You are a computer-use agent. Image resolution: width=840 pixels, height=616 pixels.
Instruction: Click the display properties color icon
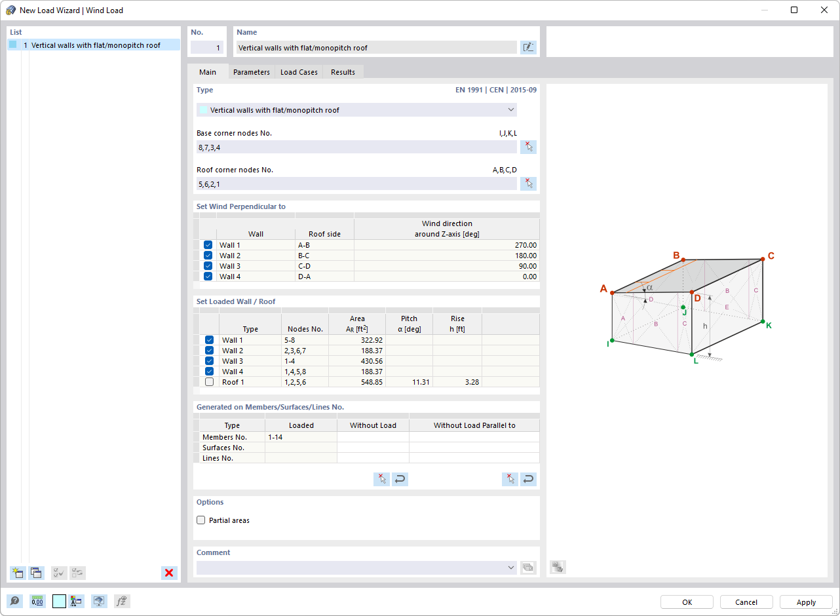click(x=77, y=601)
